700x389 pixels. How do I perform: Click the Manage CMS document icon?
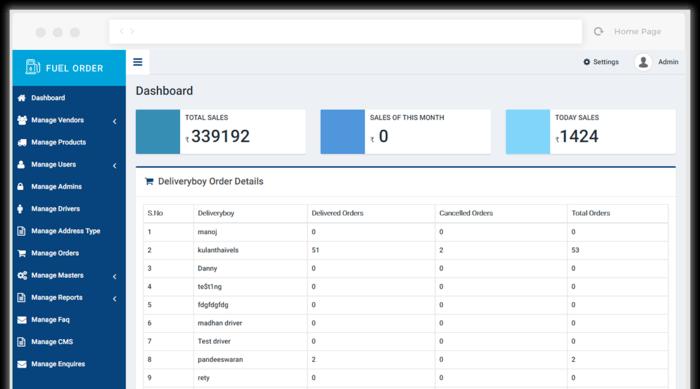coord(21,342)
